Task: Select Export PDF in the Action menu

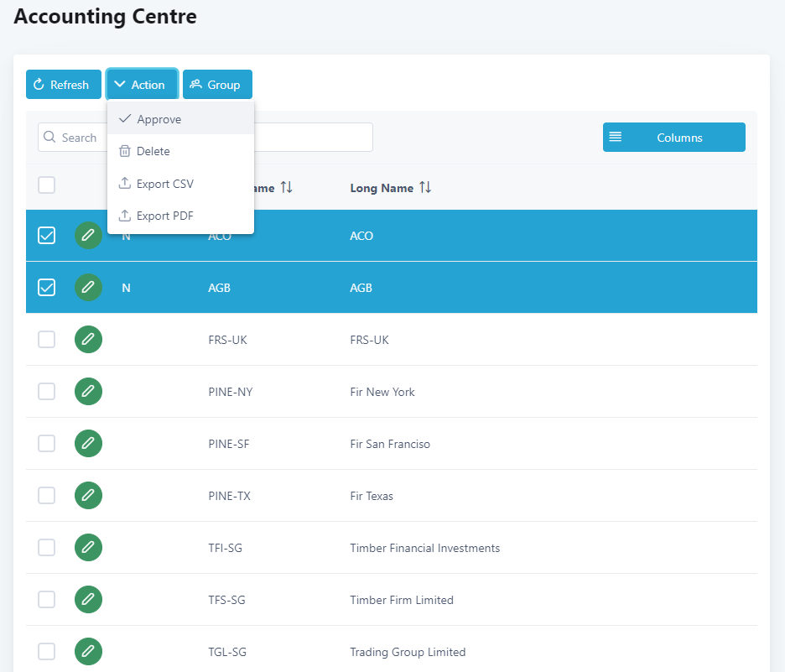Action: (165, 216)
